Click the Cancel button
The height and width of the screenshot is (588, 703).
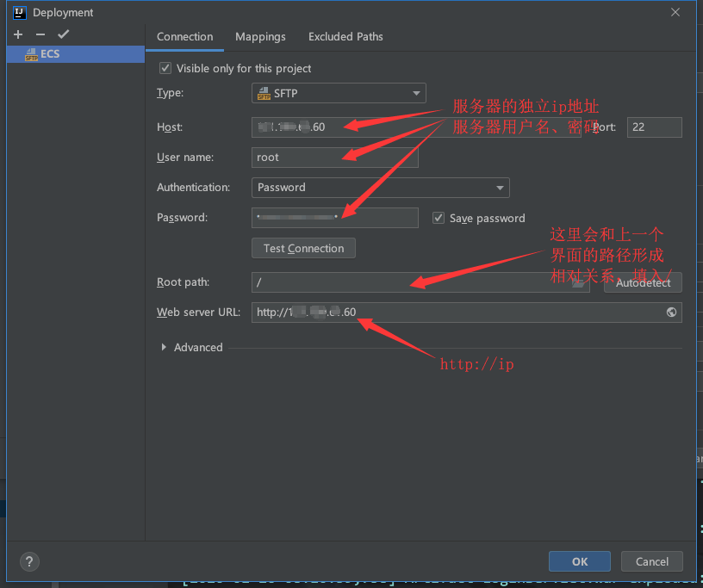[652, 561]
